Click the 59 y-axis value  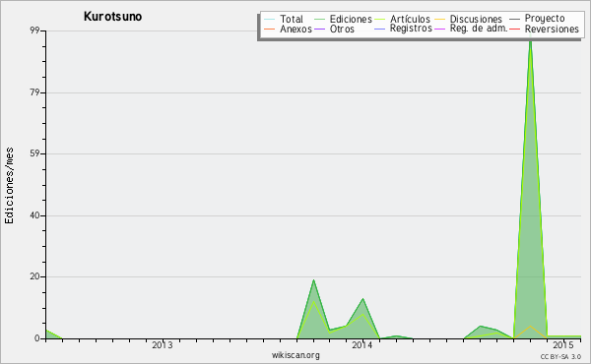pos(35,153)
